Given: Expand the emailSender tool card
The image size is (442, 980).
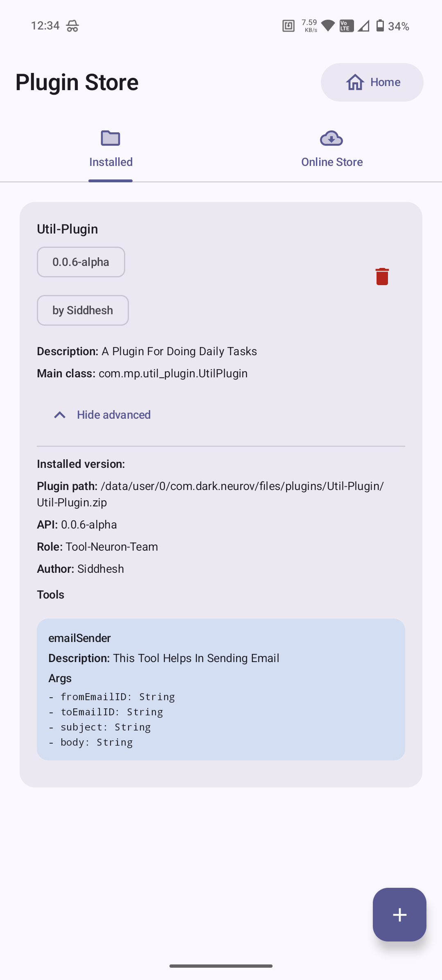Looking at the screenshot, I should coord(221,637).
